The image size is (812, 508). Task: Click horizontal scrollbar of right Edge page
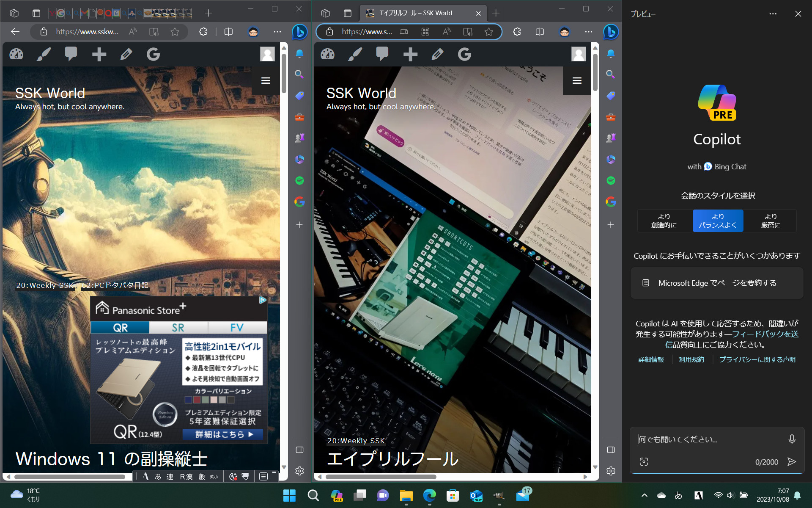click(381, 477)
